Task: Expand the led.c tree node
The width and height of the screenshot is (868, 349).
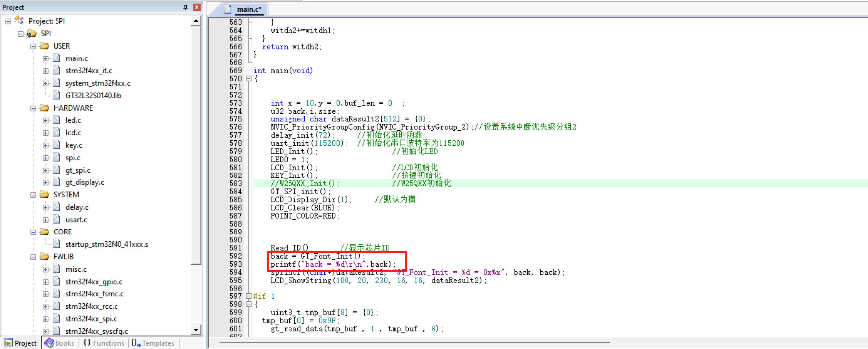Action: click(x=46, y=120)
